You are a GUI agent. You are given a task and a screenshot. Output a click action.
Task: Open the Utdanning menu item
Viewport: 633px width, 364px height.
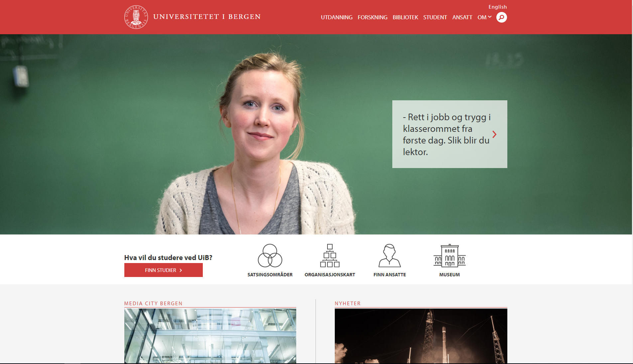pos(336,17)
